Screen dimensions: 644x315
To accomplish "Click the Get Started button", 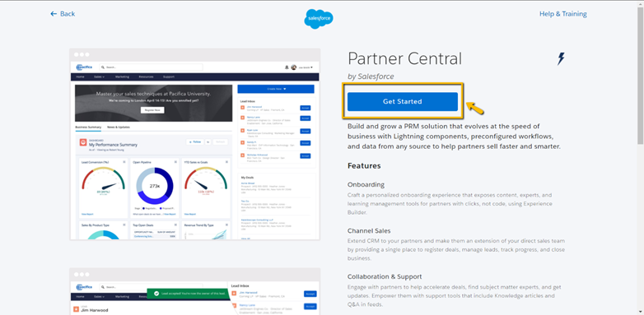I will pyautogui.click(x=403, y=102).
